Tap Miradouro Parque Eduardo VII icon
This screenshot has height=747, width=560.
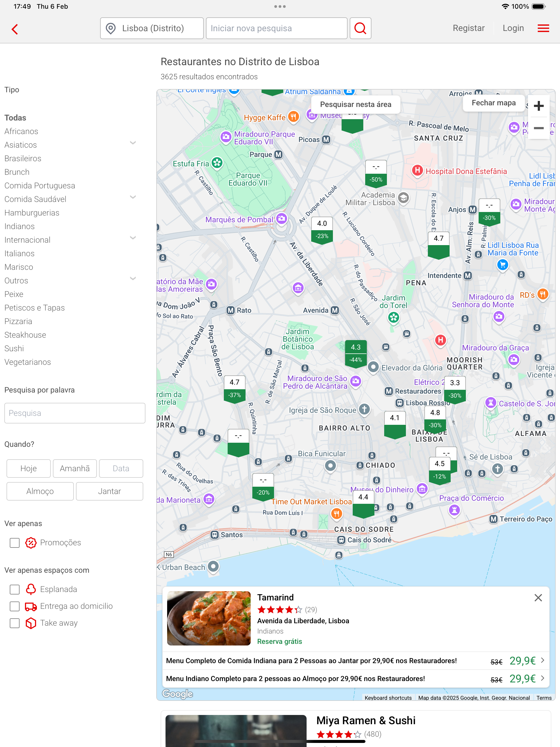(225, 137)
